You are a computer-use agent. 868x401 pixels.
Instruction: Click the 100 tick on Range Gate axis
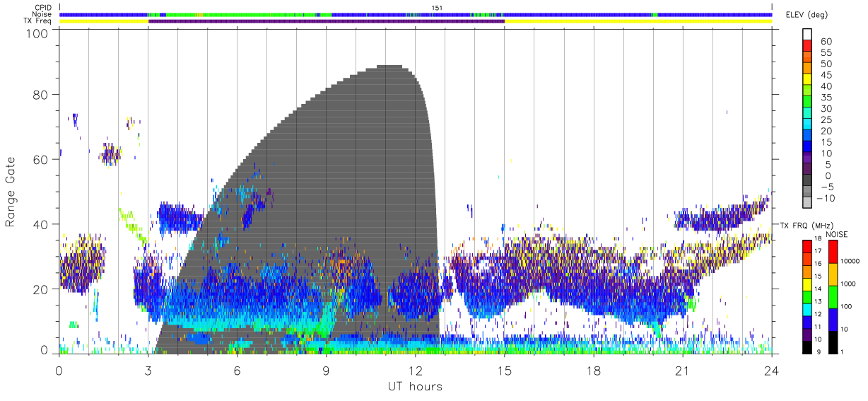coord(37,34)
